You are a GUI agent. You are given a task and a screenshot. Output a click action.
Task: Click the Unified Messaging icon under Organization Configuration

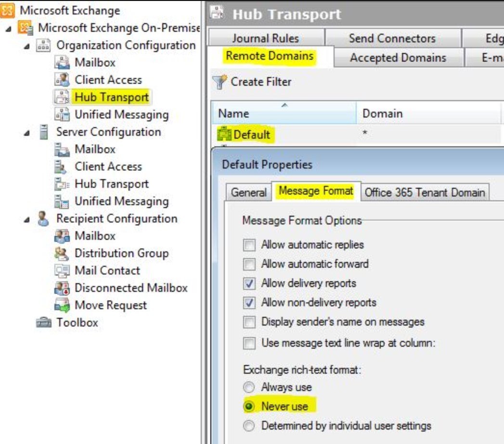point(62,115)
